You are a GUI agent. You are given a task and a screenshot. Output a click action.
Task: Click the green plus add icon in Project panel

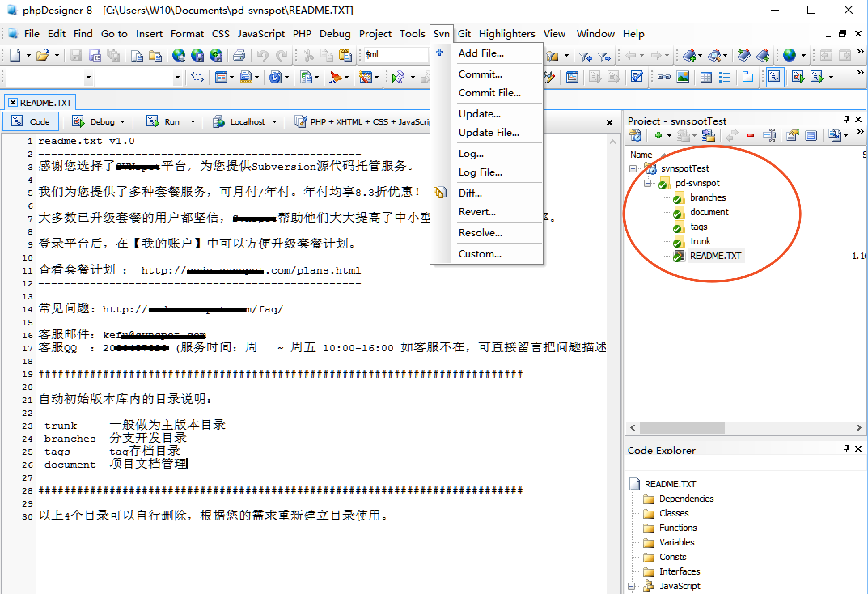[x=658, y=136]
